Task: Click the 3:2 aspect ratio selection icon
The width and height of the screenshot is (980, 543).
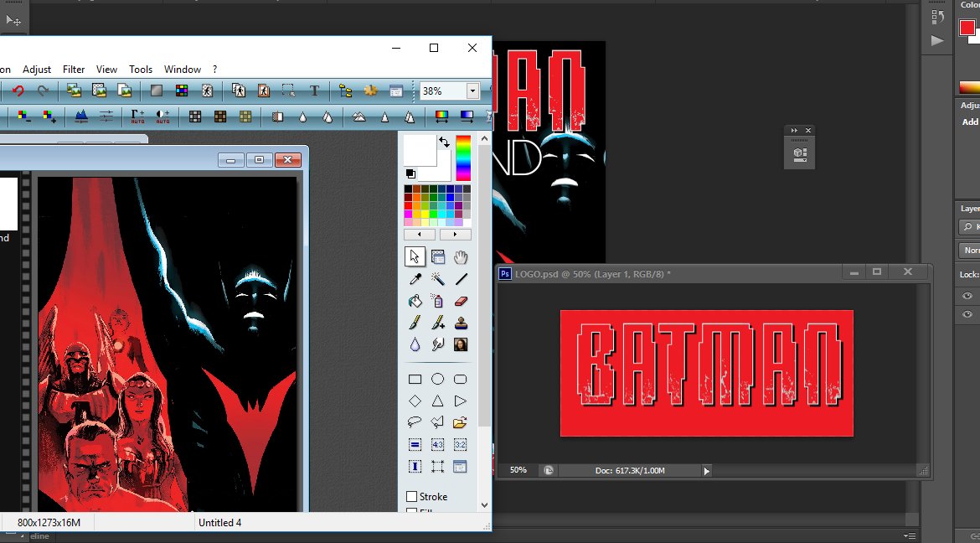Action: point(461,445)
